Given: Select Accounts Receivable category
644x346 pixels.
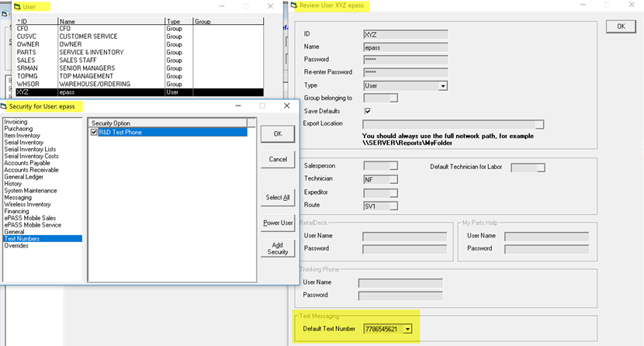Looking at the screenshot, I should 31,170.
